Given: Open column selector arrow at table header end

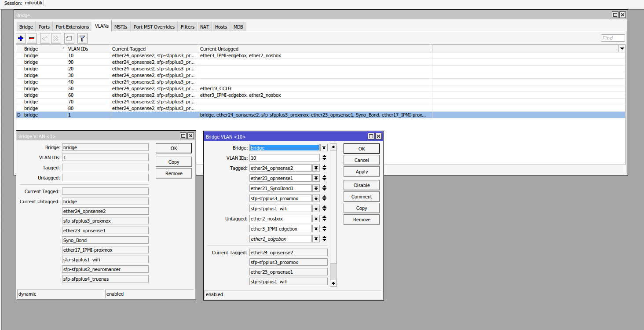Looking at the screenshot, I should [x=622, y=48].
